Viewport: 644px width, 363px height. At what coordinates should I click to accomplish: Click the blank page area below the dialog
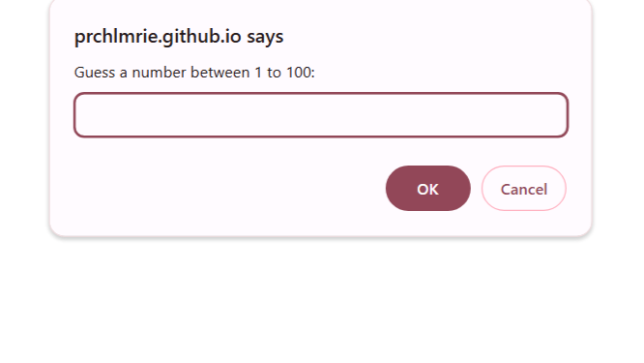tap(320, 300)
